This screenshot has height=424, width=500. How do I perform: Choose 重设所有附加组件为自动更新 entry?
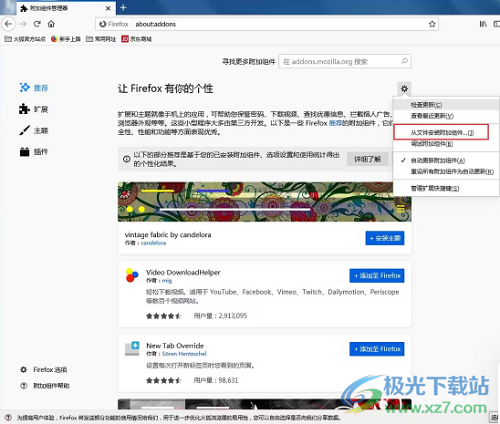(x=446, y=172)
